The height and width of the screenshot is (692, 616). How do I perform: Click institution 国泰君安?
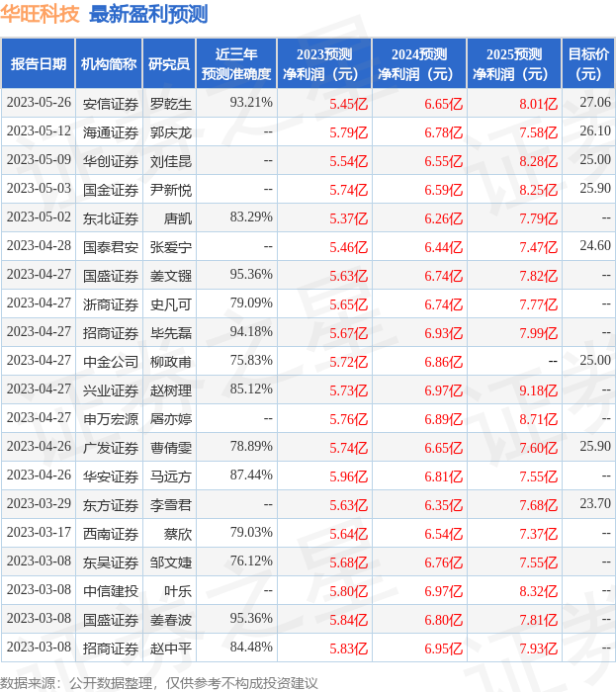pyautogui.click(x=111, y=247)
